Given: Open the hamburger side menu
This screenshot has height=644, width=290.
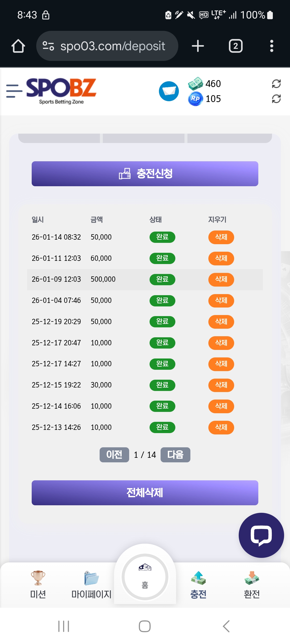Looking at the screenshot, I should click(x=14, y=91).
